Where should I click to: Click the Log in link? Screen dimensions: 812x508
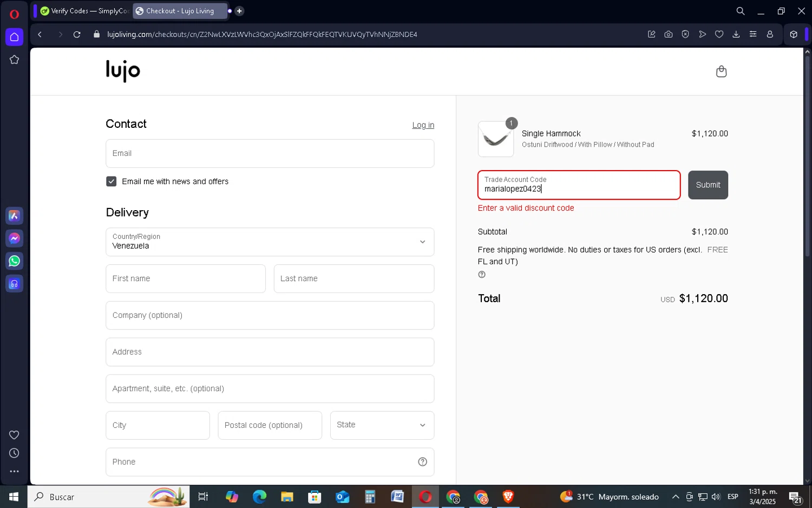click(x=423, y=125)
